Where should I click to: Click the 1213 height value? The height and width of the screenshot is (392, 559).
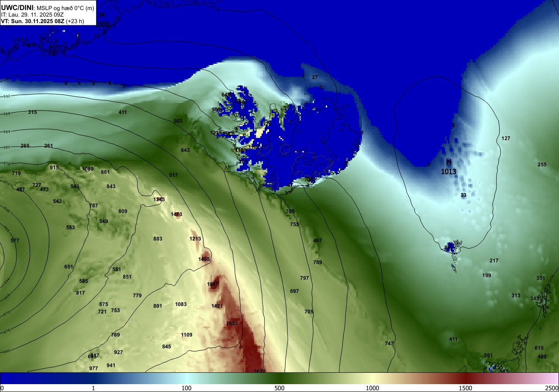(x=195, y=239)
